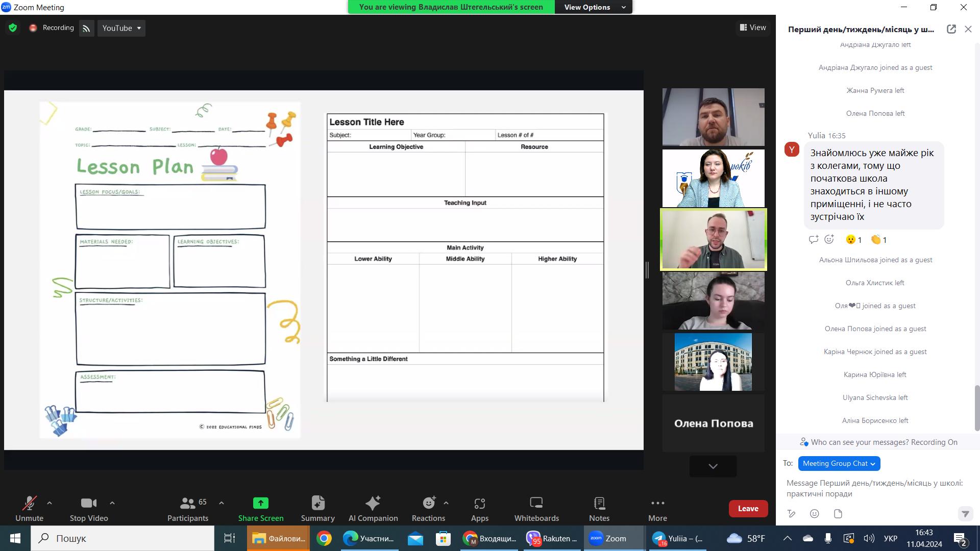Screen dimensions: 980x551
Task: Open the AI Companion panel
Action: coord(373,509)
